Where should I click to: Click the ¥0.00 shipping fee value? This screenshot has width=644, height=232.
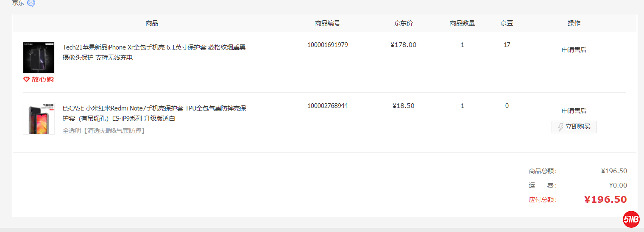point(618,185)
